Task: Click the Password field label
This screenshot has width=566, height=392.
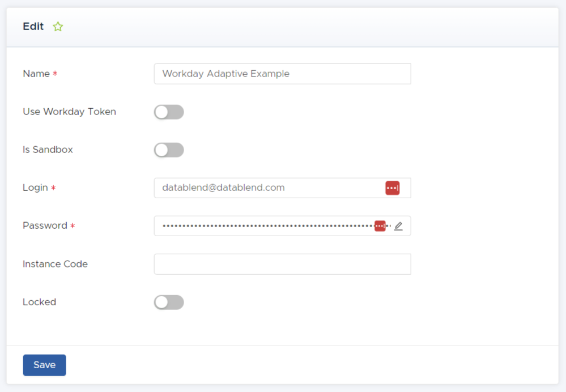Action: pos(45,226)
